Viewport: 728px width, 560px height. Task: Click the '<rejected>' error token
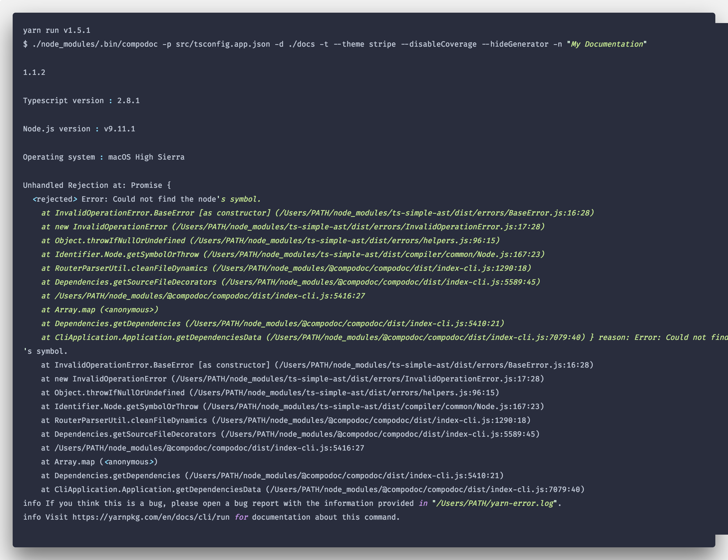tap(55, 199)
